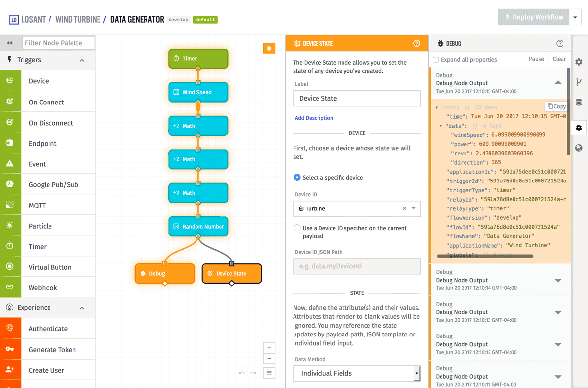Click the develop version tag
This screenshot has width=588, height=388.
(178, 20)
